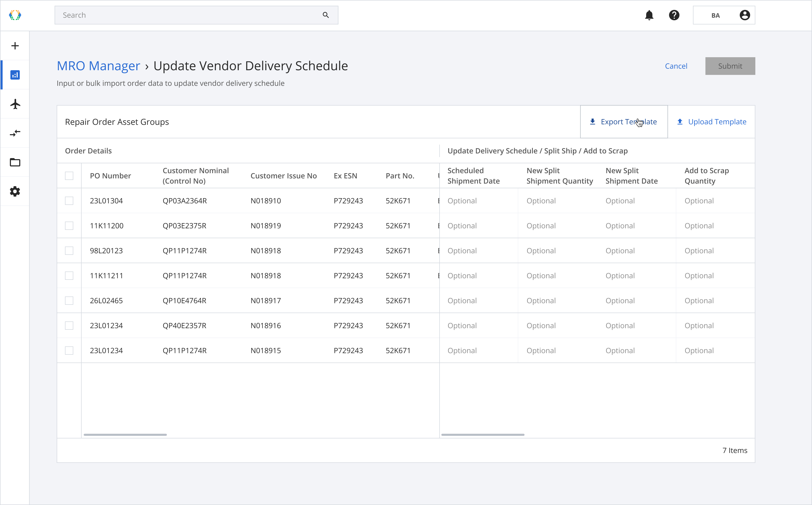The width and height of the screenshot is (812, 505).
Task: Open notifications bell
Action: point(649,15)
